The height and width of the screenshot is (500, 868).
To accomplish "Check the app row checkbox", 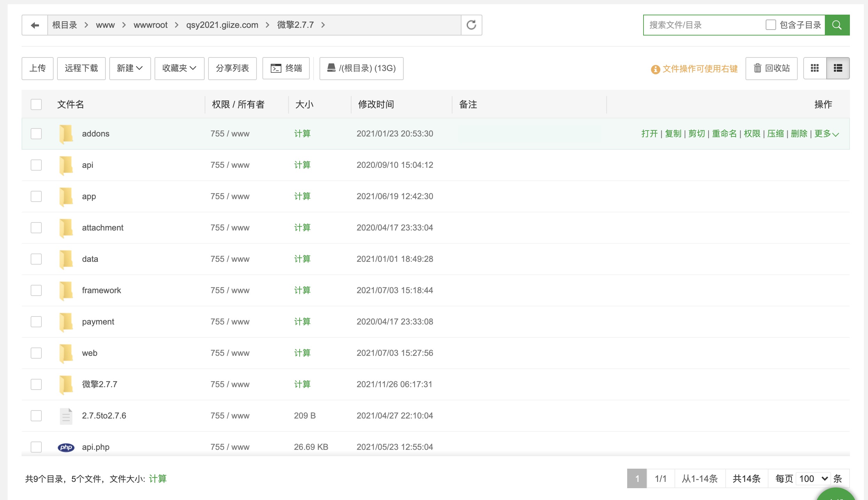I will (36, 196).
